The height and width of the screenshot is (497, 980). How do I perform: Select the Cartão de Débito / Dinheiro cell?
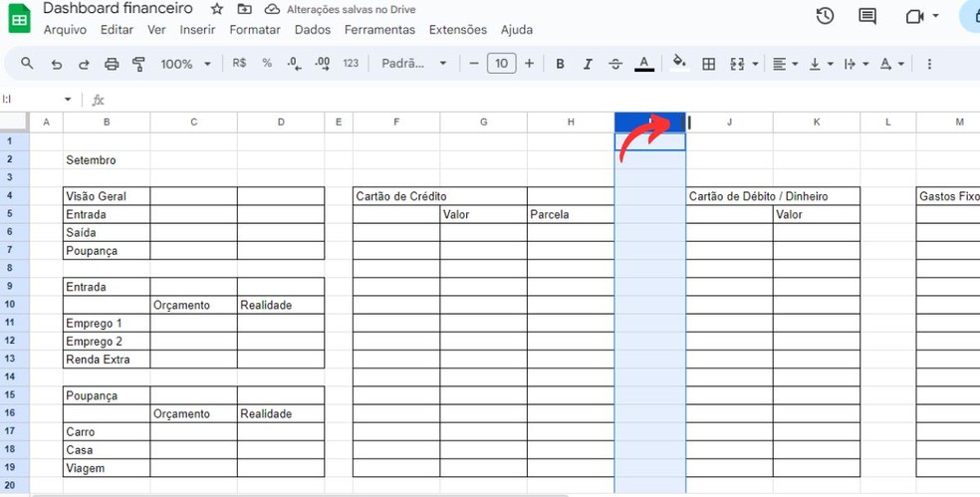pyautogui.click(x=729, y=196)
